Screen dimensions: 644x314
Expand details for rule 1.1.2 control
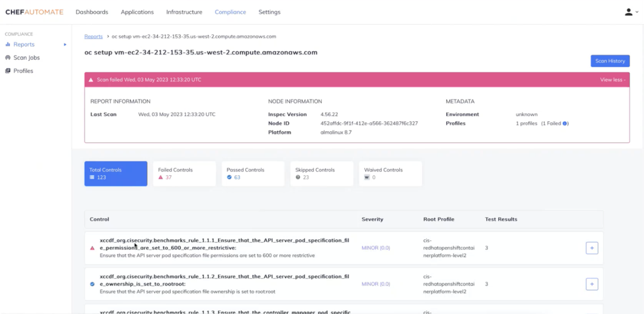click(591, 284)
